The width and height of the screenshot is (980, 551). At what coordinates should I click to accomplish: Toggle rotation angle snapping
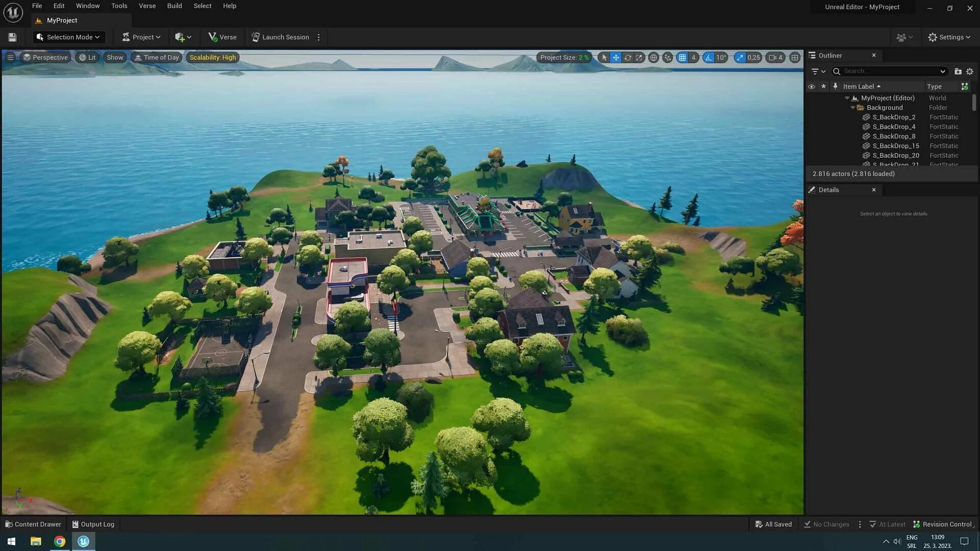click(708, 58)
